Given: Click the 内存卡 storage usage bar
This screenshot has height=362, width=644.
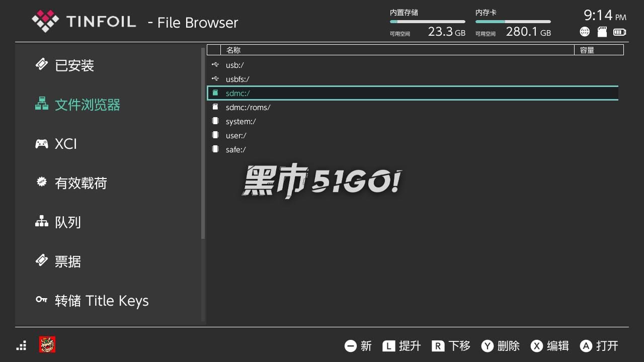Looking at the screenshot, I should tap(513, 22).
